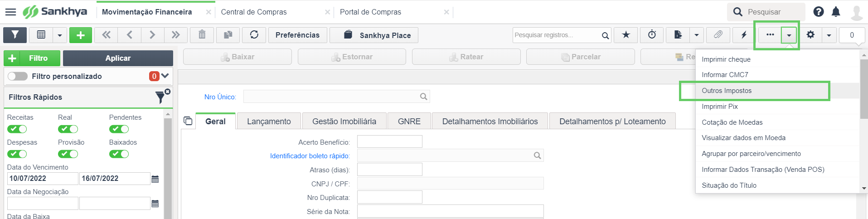Click the Aplicar filter button

click(118, 58)
